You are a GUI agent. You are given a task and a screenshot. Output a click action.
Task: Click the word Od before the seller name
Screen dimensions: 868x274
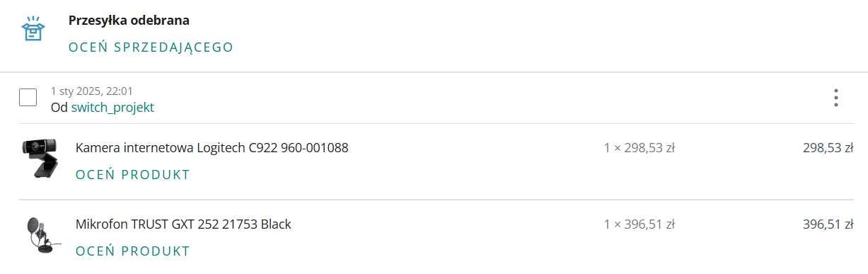[59, 108]
